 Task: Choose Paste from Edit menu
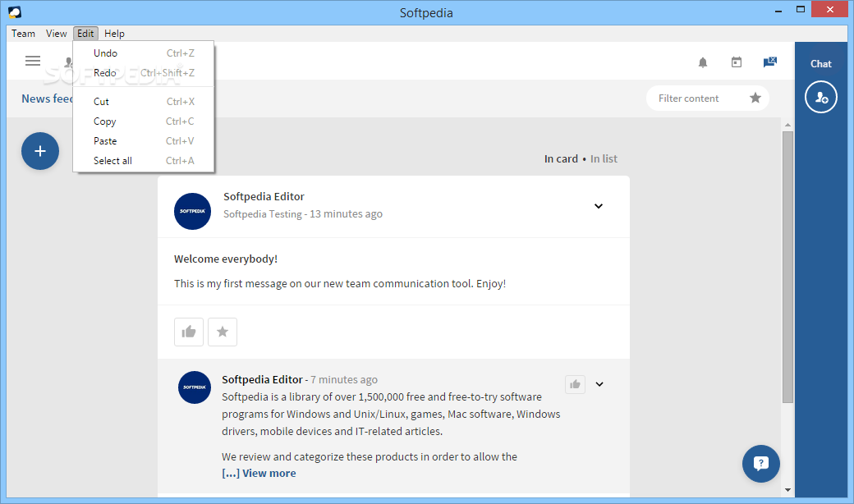pos(144,141)
